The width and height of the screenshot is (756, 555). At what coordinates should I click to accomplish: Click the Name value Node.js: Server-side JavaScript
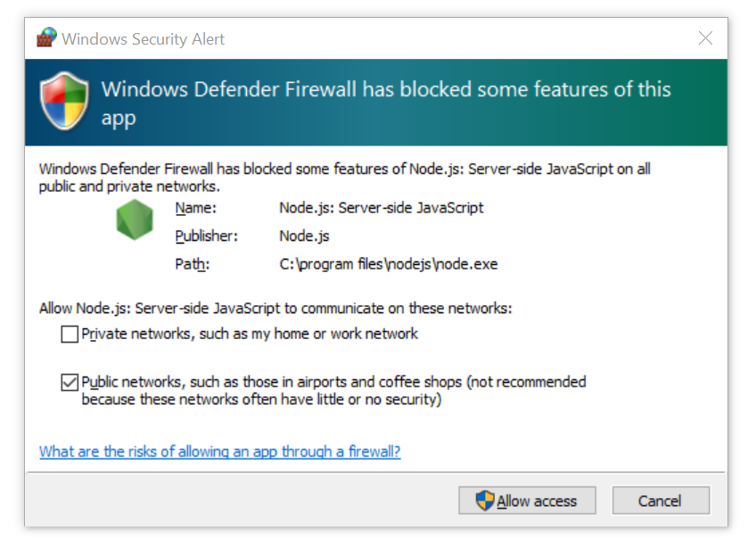[x=382, y=208]
